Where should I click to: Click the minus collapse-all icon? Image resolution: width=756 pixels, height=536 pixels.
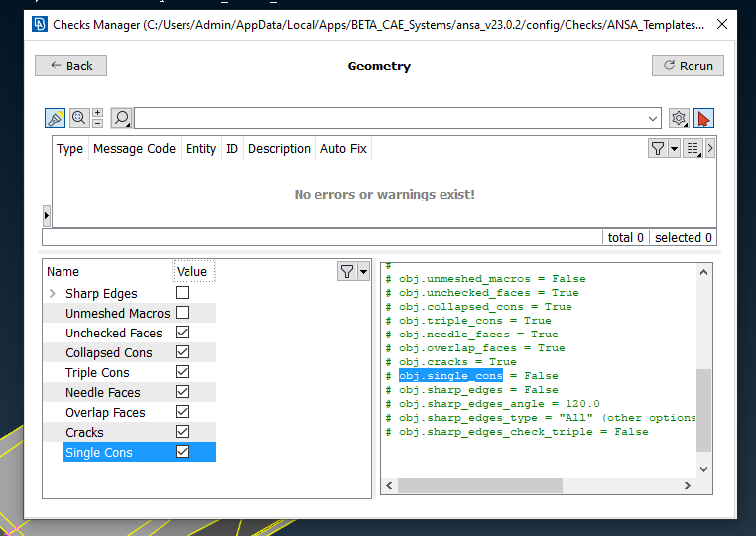tap(98, 123)
